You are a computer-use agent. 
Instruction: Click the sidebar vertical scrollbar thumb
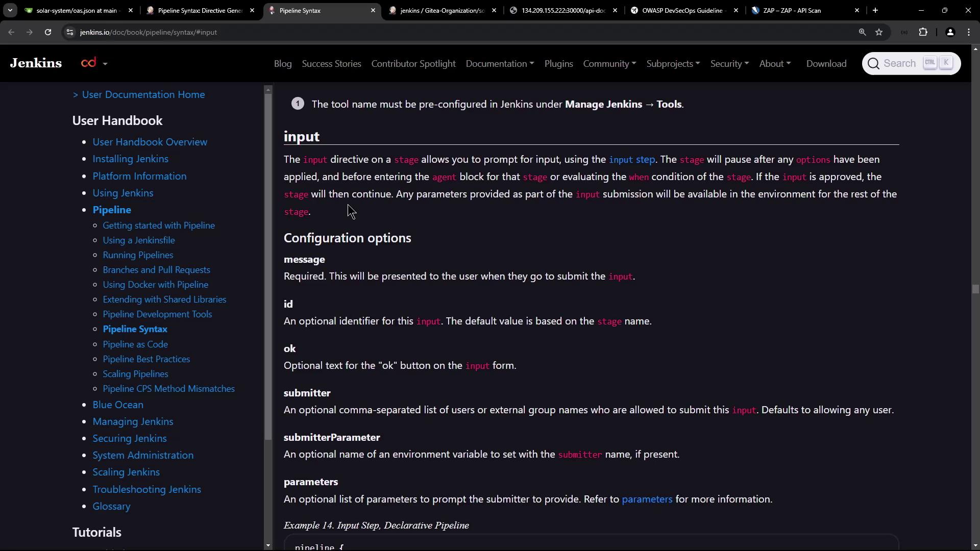point(268,265)
